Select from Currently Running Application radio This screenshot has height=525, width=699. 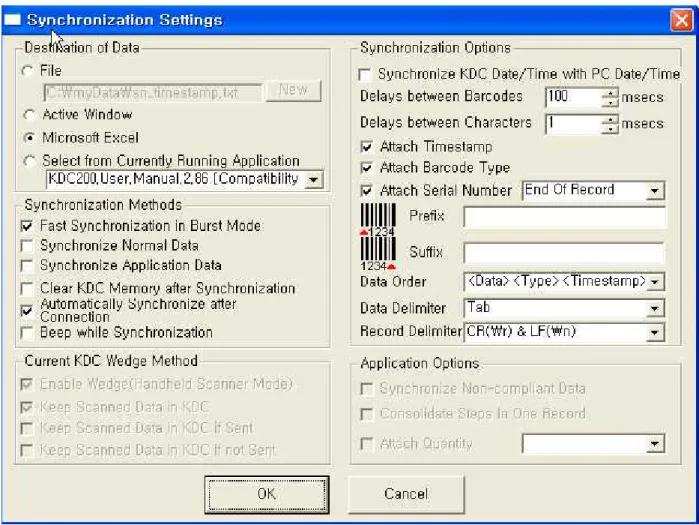29,161
